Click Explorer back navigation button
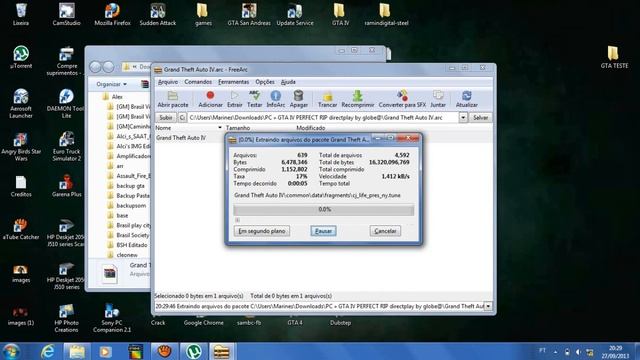Image resolution: width=640 pixels, height=360 pixels. (95, 67)
